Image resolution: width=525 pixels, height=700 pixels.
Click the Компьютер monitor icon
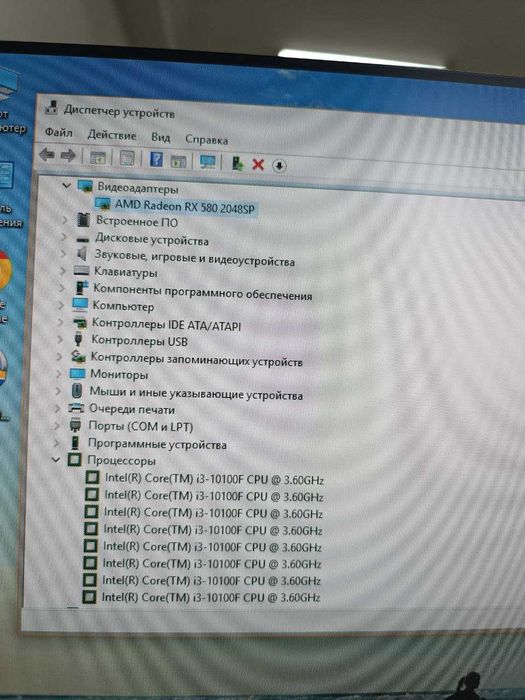coord(80,304)
